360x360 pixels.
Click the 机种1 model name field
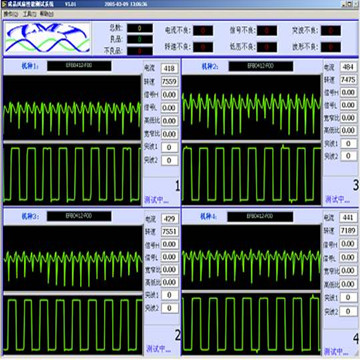pyautogui.click(x=79, y=66)
